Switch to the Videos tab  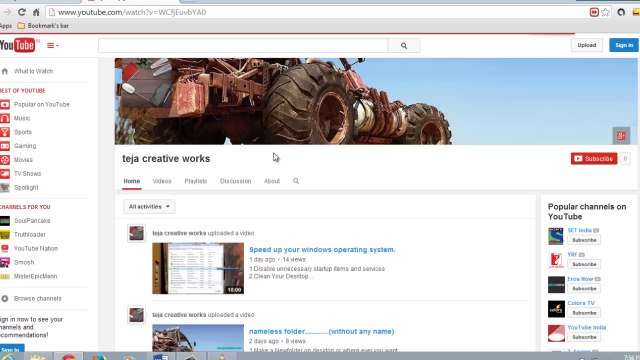tap(162, 181)
